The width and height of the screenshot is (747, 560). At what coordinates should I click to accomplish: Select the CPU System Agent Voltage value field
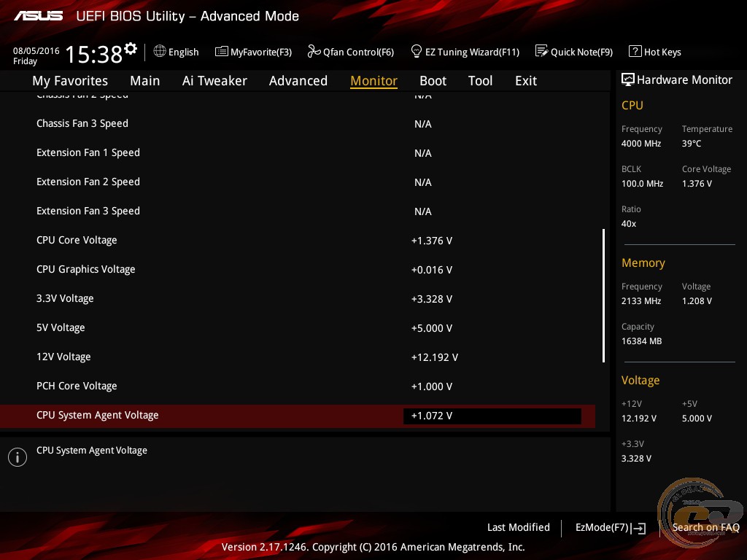pos(492,416)
